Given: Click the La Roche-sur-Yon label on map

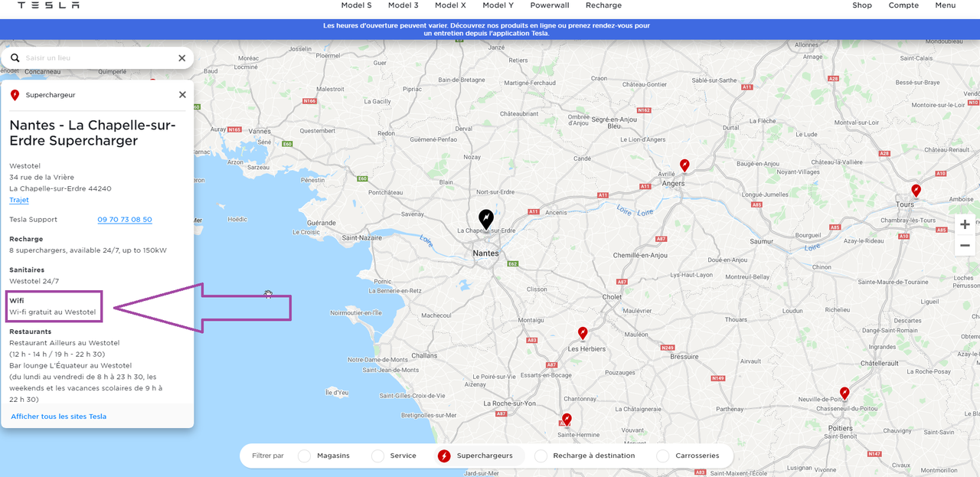Looking at the screenshot, I should click(x=509, y=403).
